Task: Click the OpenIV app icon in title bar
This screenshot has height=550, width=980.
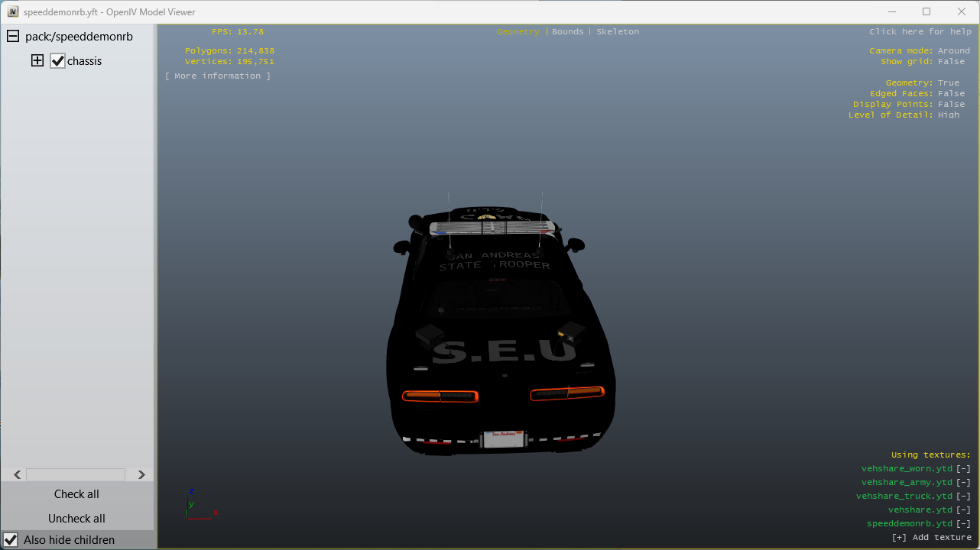Action: tap(12, 12)
